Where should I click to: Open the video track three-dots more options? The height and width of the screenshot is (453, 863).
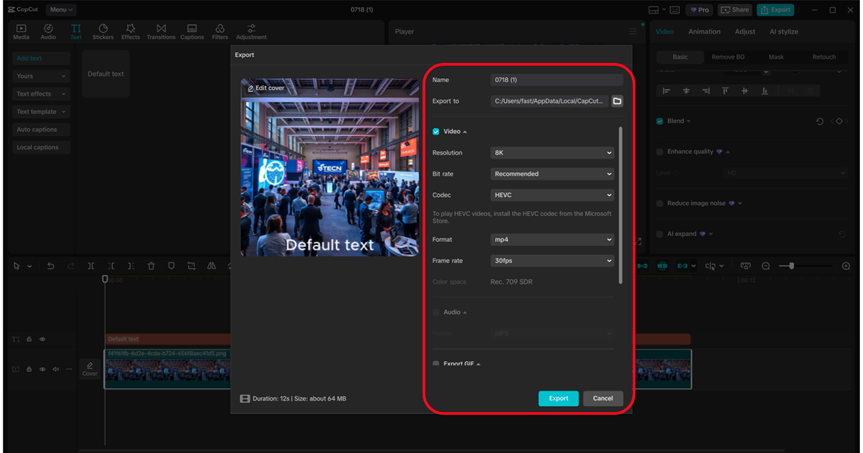[69, 369]
